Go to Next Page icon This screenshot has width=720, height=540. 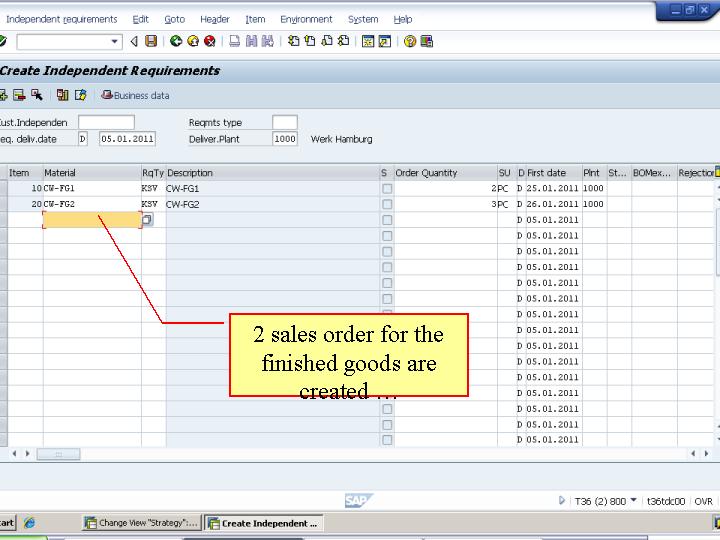(x=327, y=41)
